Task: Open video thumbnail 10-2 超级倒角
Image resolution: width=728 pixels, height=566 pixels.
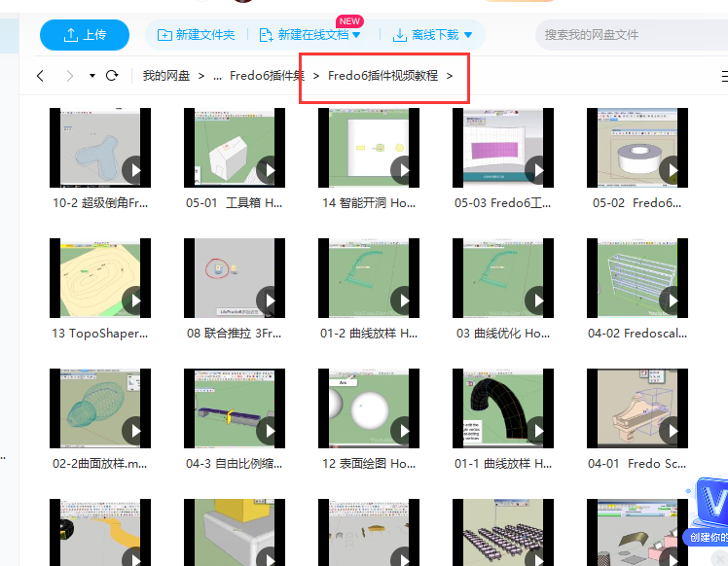Action: (100, 148)
